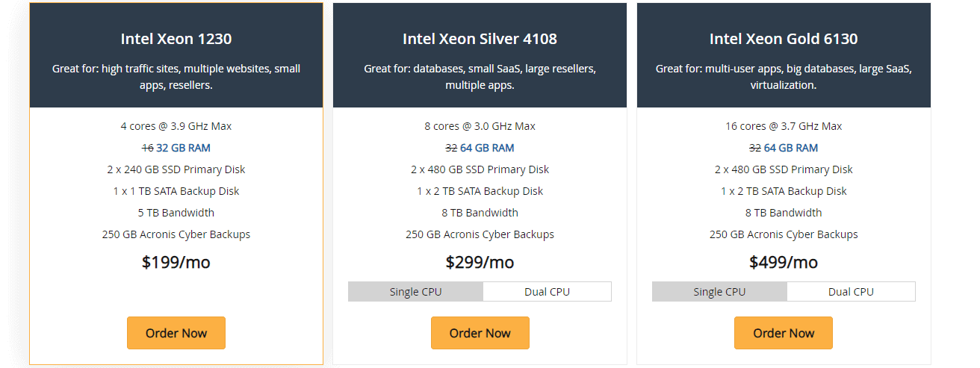Viewport: 980px width, 368px height.
Task: Select the Intel Xeon Silver 4108 title
Action: click(x=480, y=39)
